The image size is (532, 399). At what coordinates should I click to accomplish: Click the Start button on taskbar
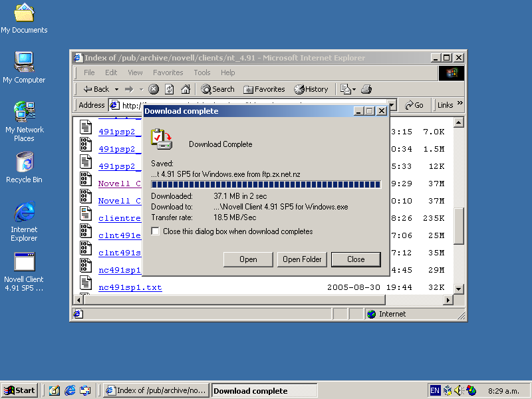[x=19, y=390]
